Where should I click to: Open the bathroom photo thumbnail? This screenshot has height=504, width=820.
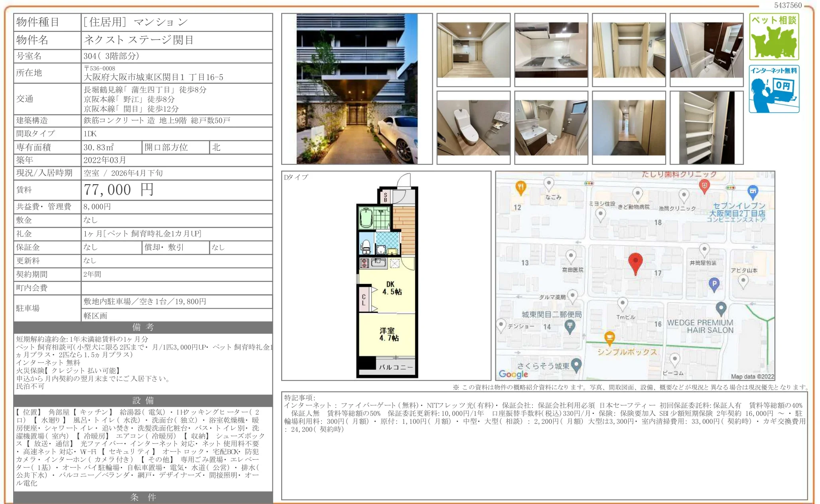(706, 50)
